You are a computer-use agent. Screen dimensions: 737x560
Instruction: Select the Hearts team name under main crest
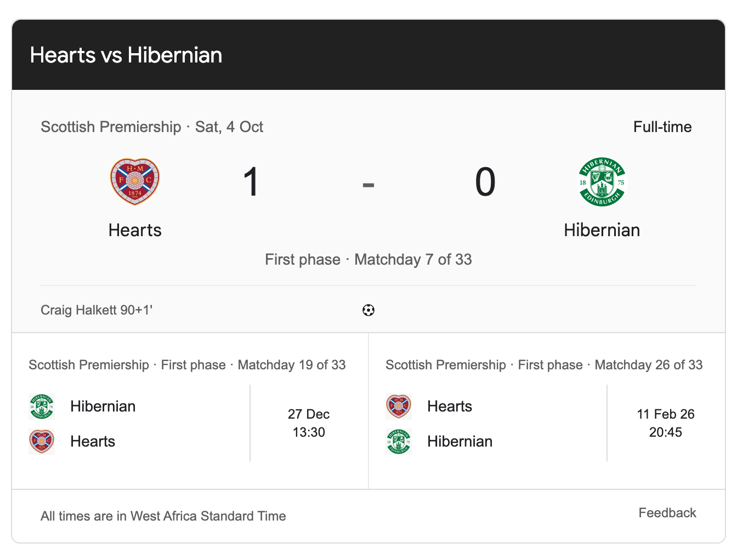pyautogui.click(x=135, y=230)
